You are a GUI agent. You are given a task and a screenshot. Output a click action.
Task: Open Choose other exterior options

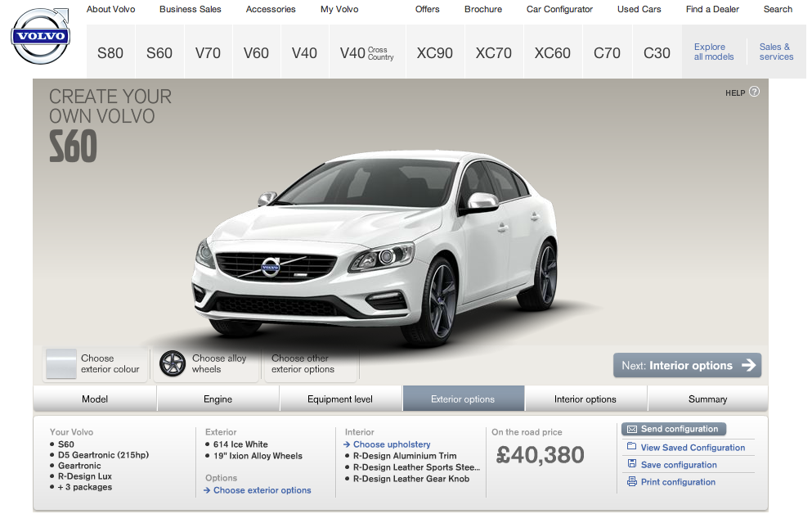click(312, 364)
